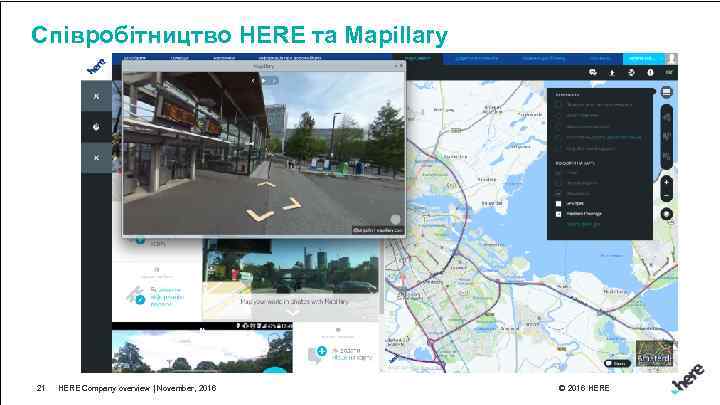Screen dimensions: 720x405
Task: Select the fourth option in the layers panel list
Action: click(x=599, y=137)
